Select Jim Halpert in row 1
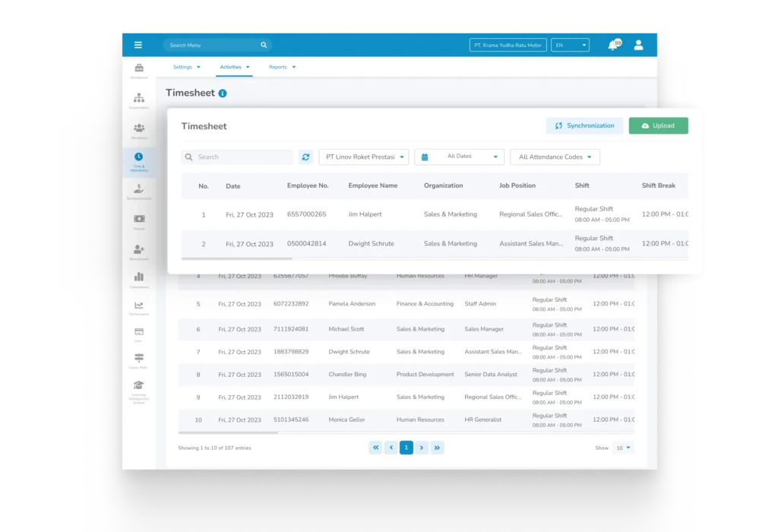The width and height of the screenshot is (778, 532). pos(365,214)
